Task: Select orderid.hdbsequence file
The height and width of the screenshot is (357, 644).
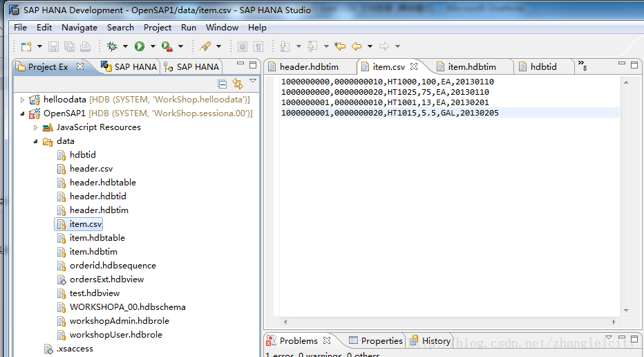Action: point(113,265)
